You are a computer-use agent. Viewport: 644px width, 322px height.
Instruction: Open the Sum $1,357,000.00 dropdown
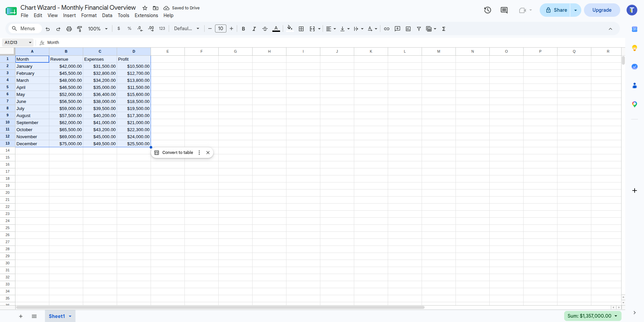[x=593, y=316]
